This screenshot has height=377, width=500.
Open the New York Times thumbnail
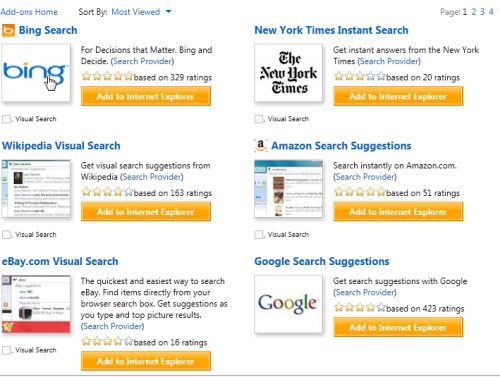[x=288, y=73]
